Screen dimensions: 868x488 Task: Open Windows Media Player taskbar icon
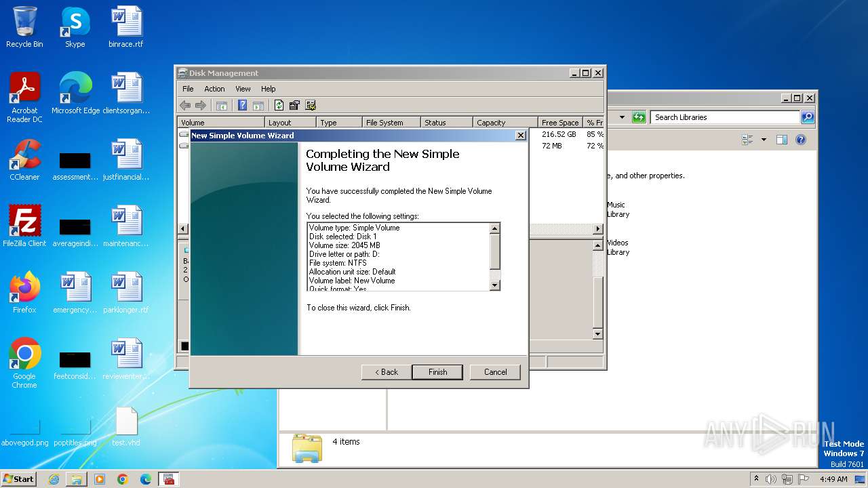pyautogui.click(x=100, y=479)
